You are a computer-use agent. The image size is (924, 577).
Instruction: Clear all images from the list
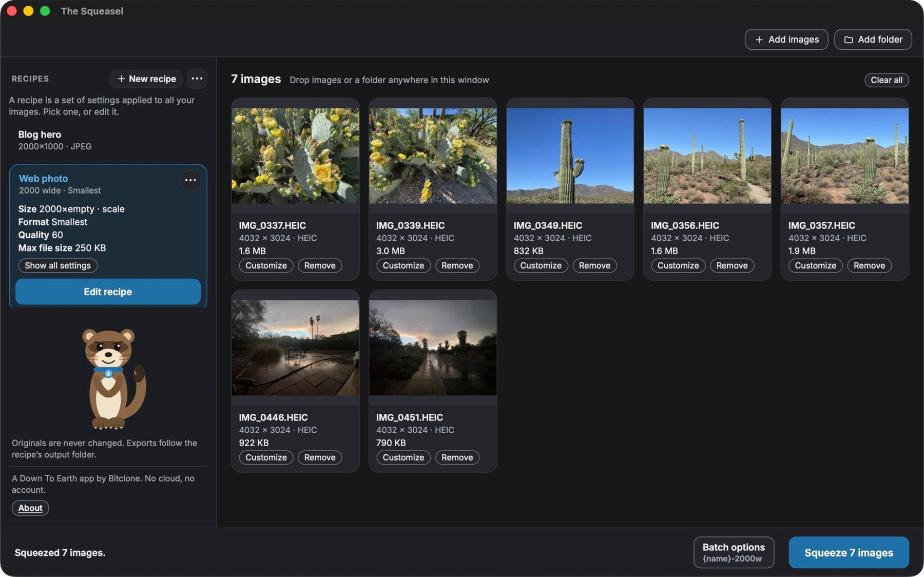(887, 80)
